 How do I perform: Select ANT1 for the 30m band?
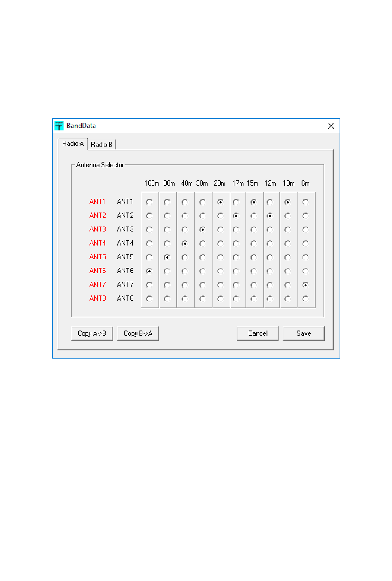(203, 202)
